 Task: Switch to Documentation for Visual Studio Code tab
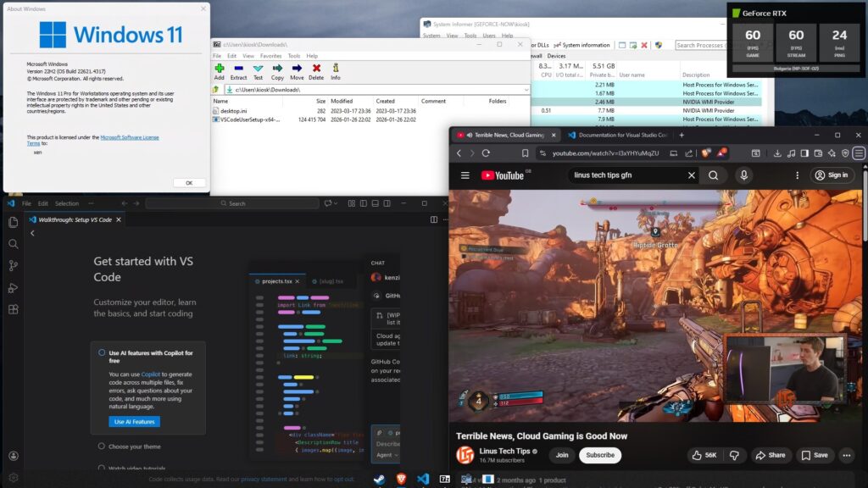click(x=617, y=135)
